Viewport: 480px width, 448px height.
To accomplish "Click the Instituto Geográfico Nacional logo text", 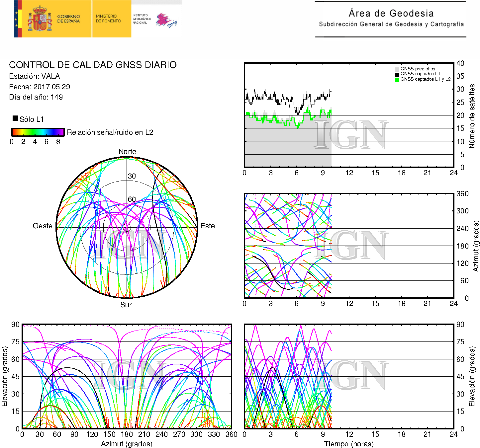I will (x=142, y=19).
